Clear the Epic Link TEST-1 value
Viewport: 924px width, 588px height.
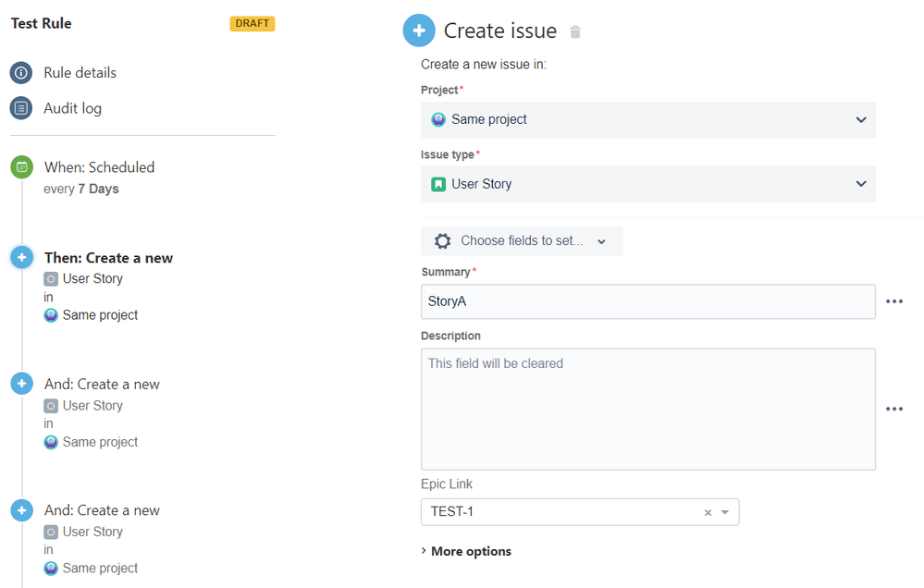tap(708, 512)
